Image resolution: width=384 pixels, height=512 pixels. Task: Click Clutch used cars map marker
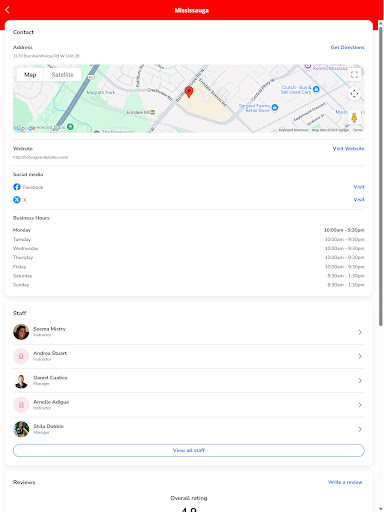tap(316, 89)
